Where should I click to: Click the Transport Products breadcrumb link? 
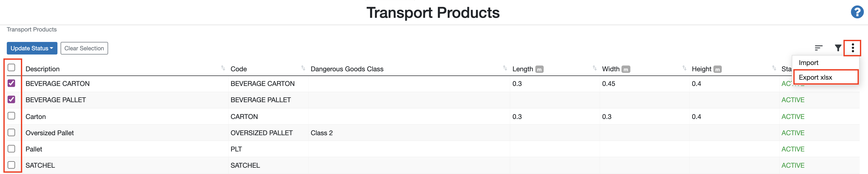[x=31, y=29]
